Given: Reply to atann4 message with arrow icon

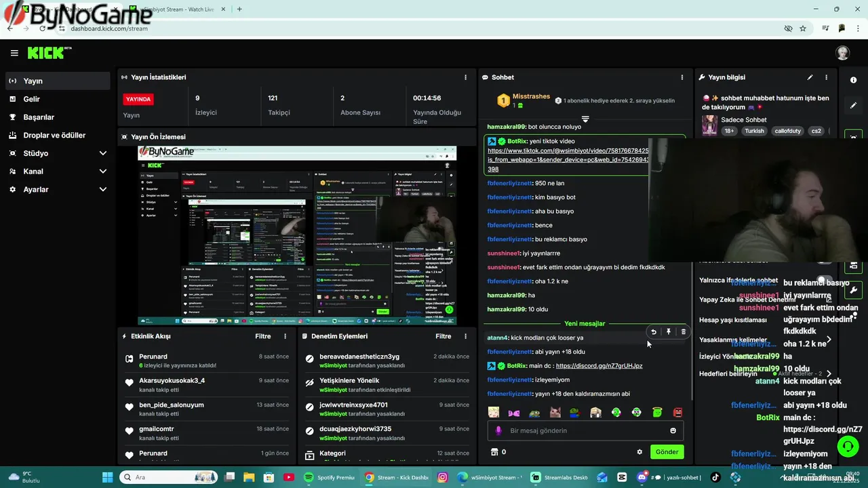Looking at the screenshot, I should tap(654, 332).
